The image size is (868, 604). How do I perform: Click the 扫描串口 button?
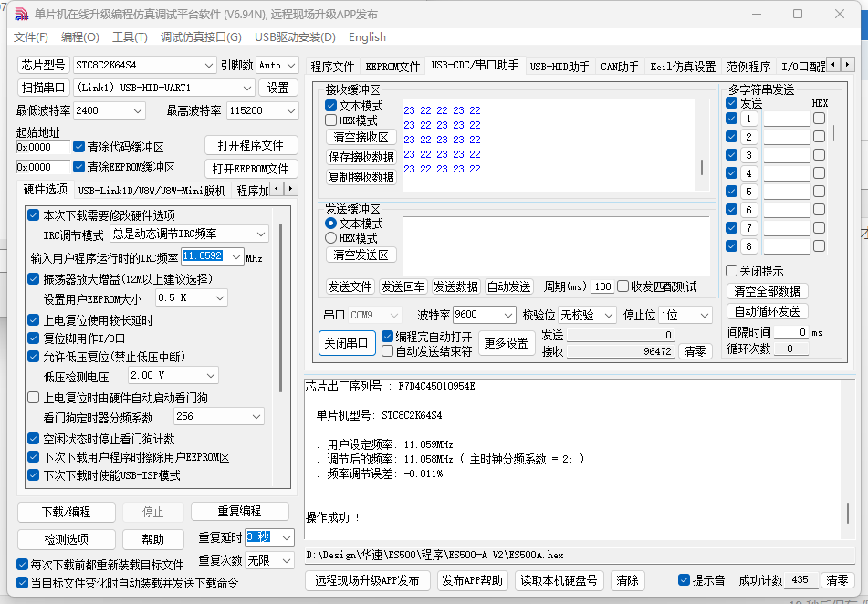point(43,88)
